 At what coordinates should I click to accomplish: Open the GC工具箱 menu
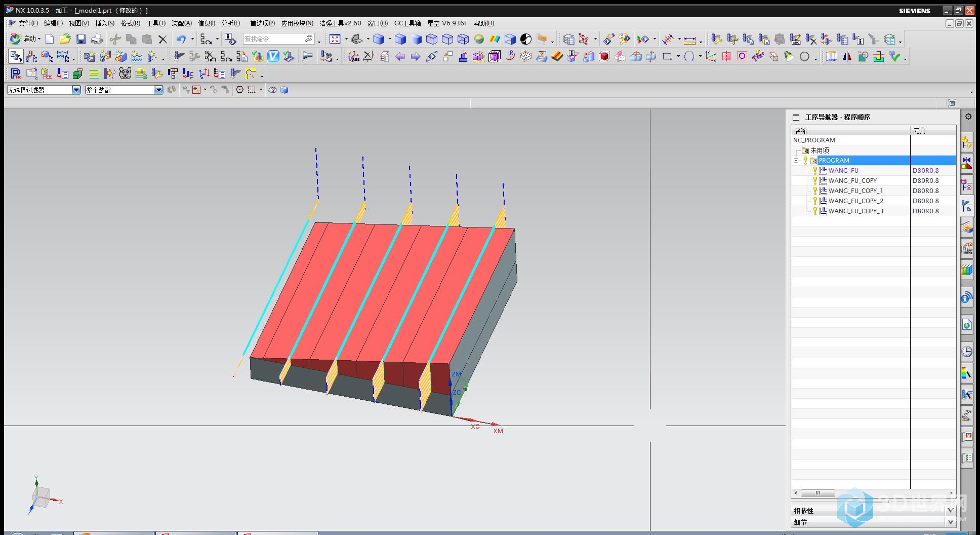coord(407,23)
